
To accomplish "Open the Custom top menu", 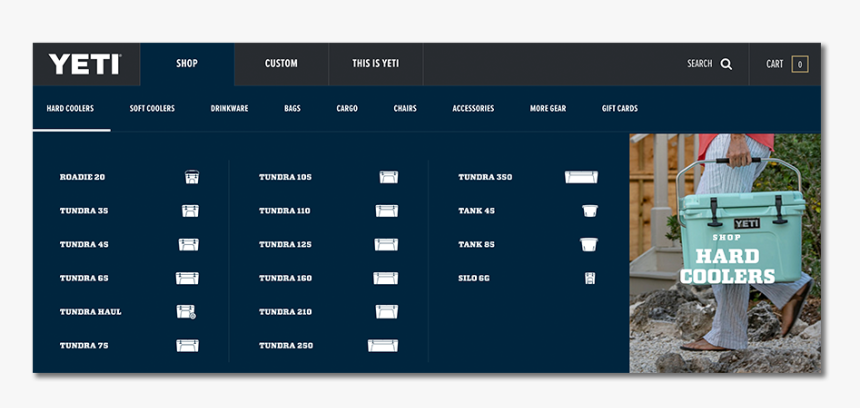I will point(281,64).
